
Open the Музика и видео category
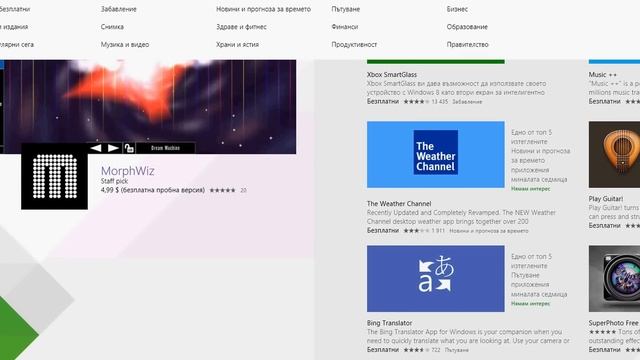pyautogui.click(x=125, y=44)
